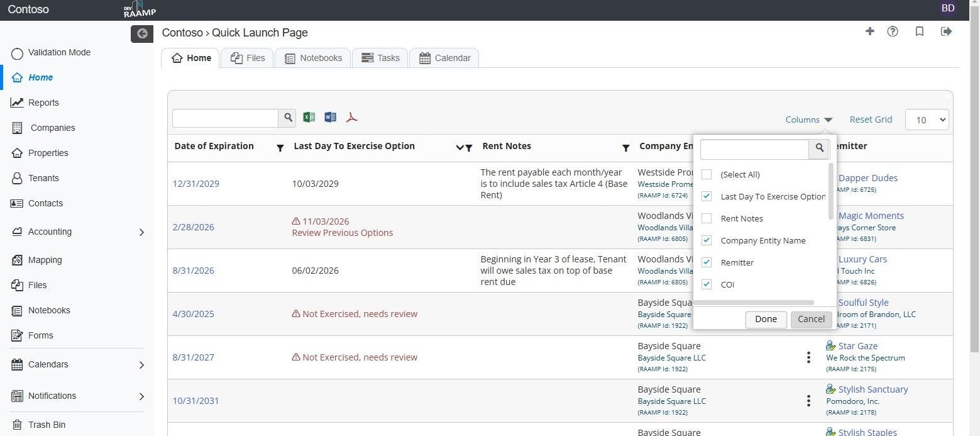Uncheck the Remitter column checkbox
This screenshot has width=980, height=436.
tap(707, 262)
